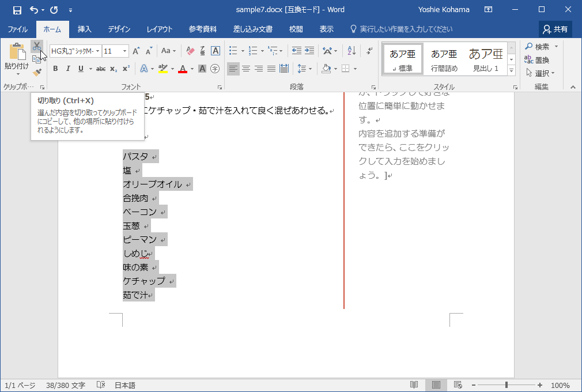The width and height of the screenshot is (582, 392).
Task: Open the 参考資料 tab
Action: tap(203, 29)
